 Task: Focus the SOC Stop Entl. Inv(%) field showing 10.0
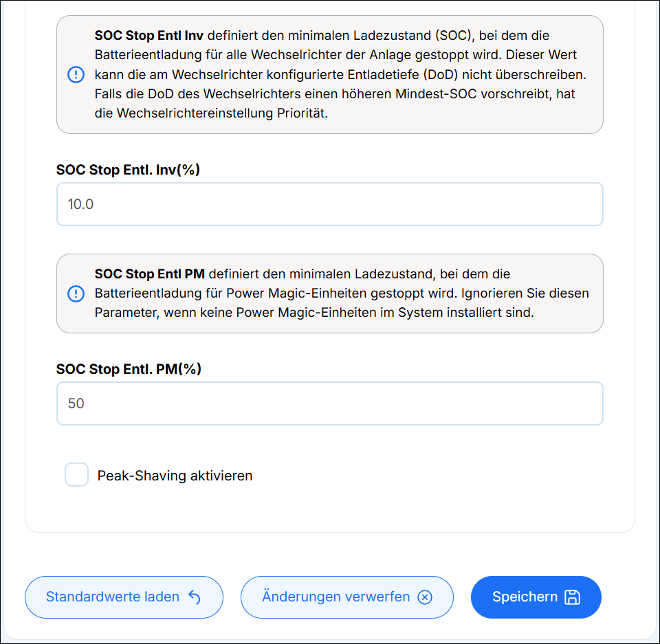point(329,204)
